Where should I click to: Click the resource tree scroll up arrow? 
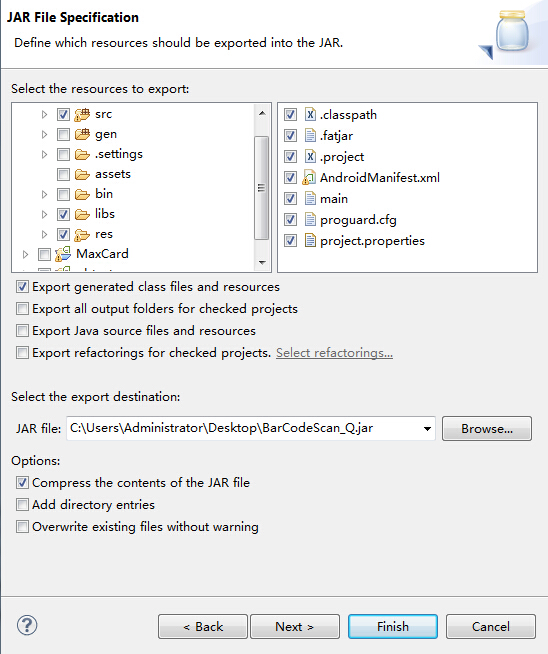[x=262, y=113]
